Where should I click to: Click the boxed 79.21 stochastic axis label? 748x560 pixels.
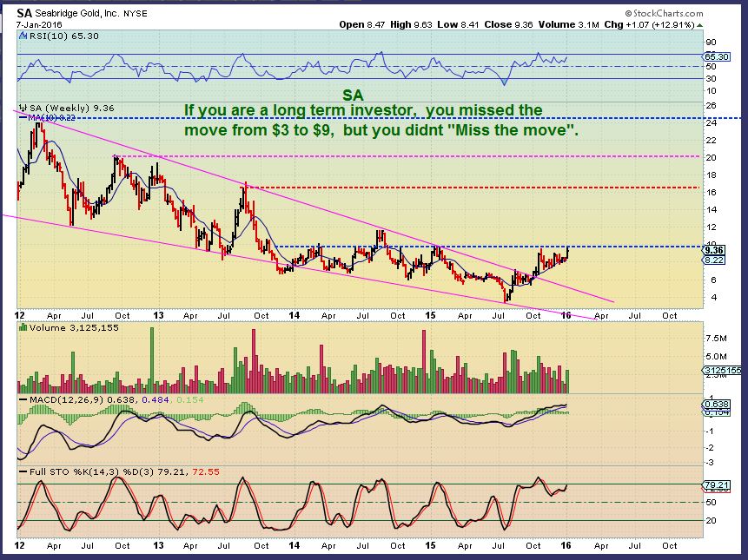[717, 485]
